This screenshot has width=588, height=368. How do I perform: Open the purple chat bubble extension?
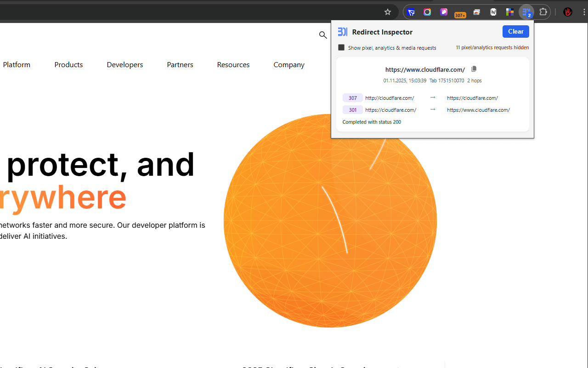coord(444,12)
